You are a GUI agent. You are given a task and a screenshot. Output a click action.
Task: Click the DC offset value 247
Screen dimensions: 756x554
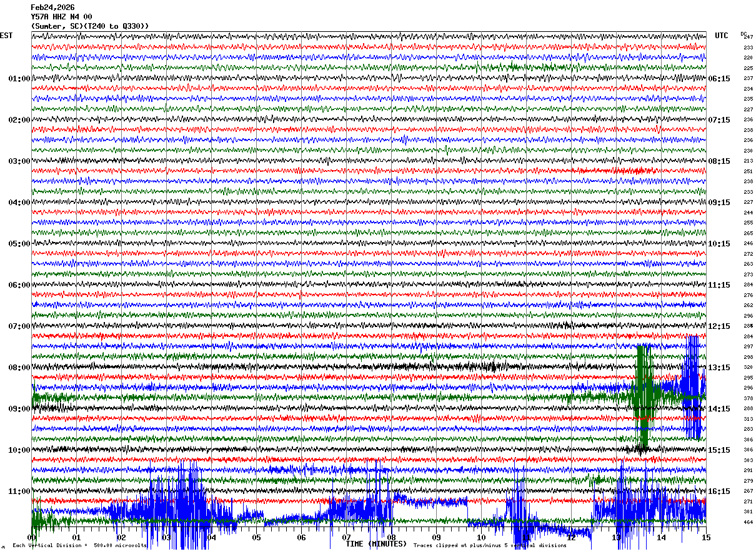pyautogui.click(x=748, y=38)
